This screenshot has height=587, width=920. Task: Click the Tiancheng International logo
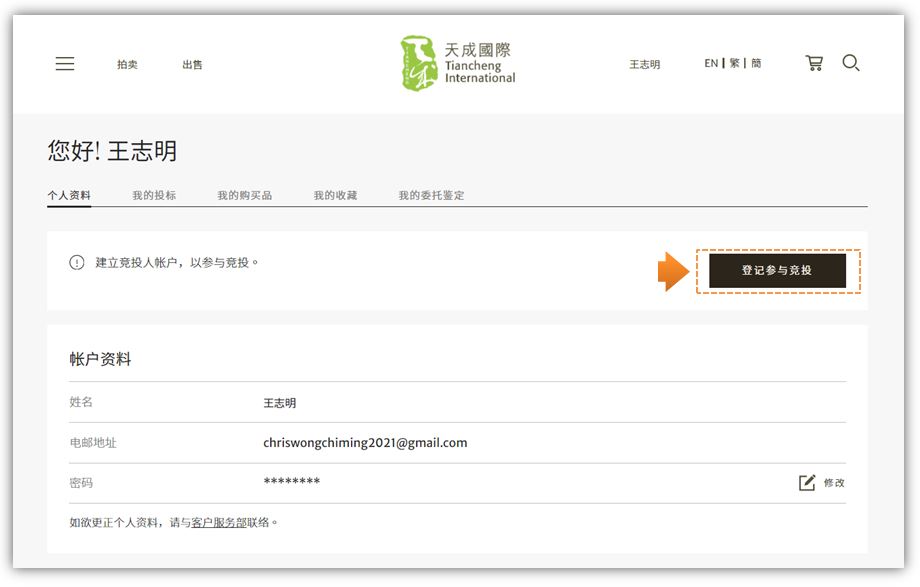[458, 63]
